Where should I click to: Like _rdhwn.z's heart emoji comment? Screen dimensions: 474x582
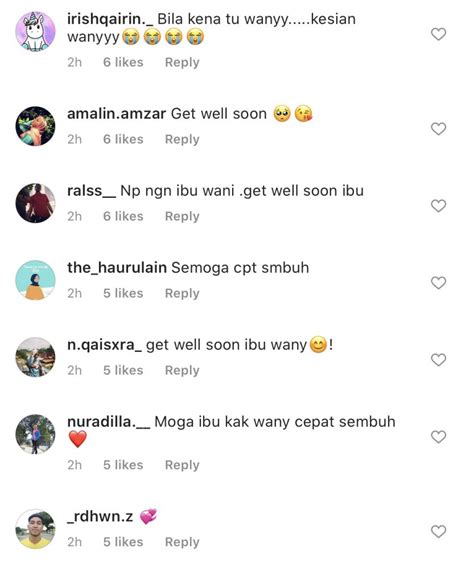(x=438, y=532)
